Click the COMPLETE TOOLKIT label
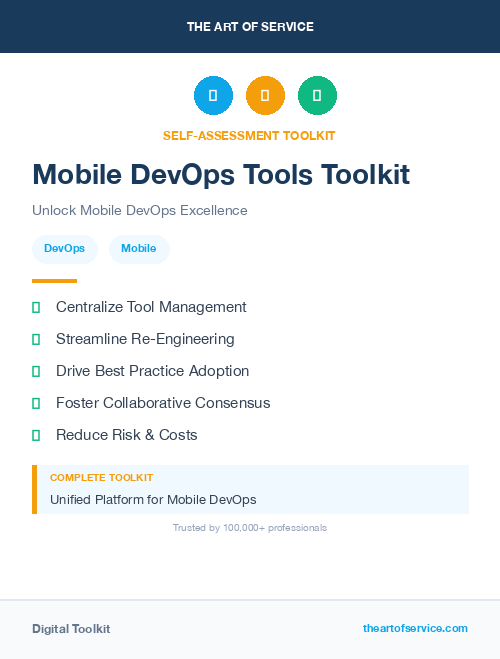Viewport: 500px width, 659px height. pyautogui.click(x=101, y=478)
